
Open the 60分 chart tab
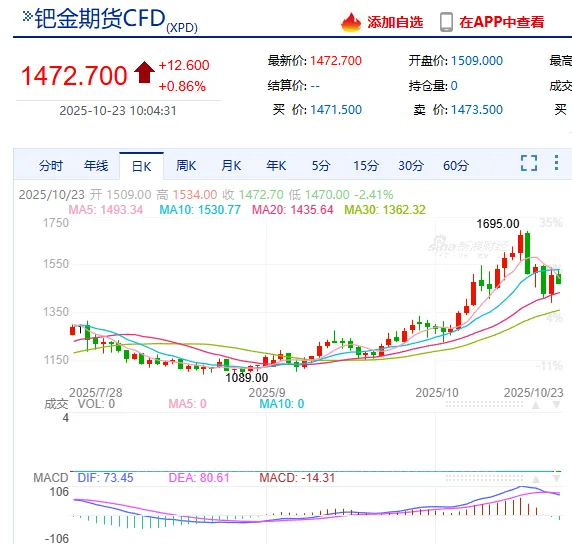pos(456,166)
